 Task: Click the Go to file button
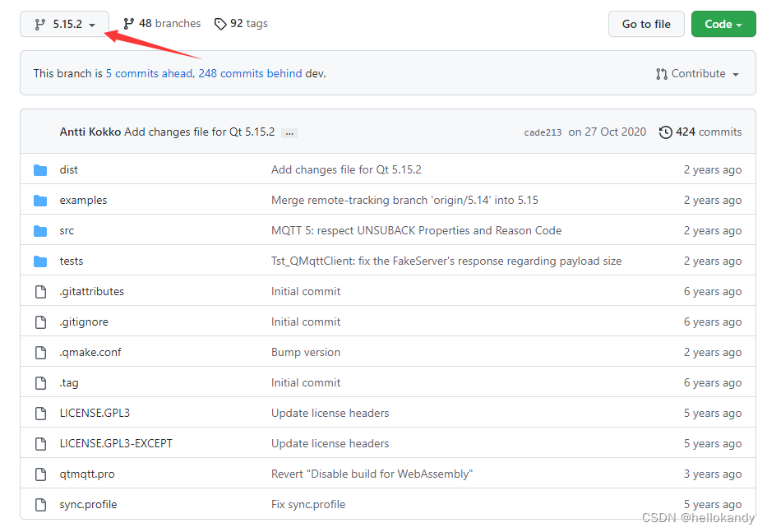646,24
